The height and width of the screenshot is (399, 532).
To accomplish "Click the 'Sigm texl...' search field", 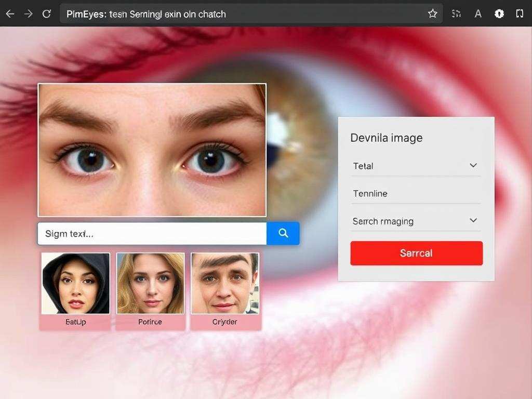I will tap(152, 233).
